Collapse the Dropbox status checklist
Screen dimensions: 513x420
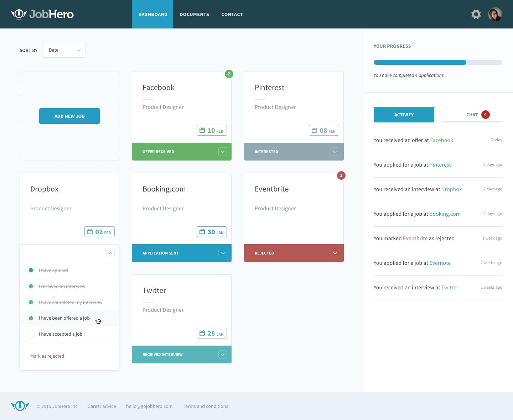(110, 253)
